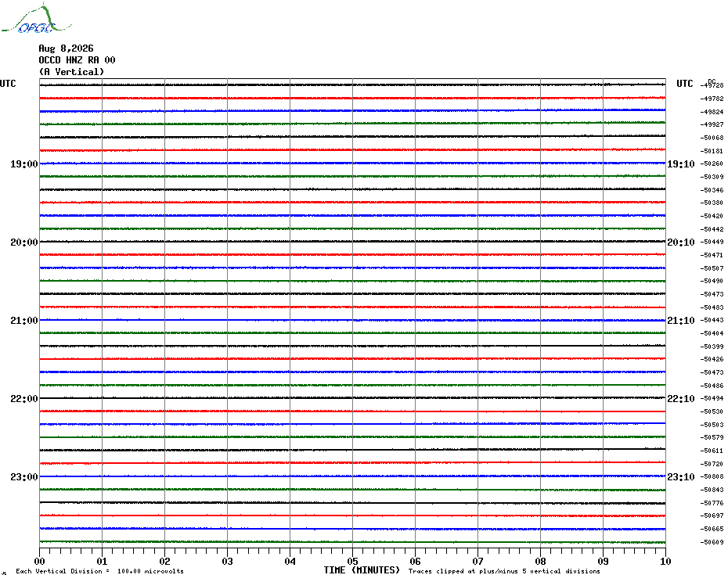Viewport: 728px width, 582px height.
Task: Click the '(A Vertical)' label
Action: tap(71, 72)
